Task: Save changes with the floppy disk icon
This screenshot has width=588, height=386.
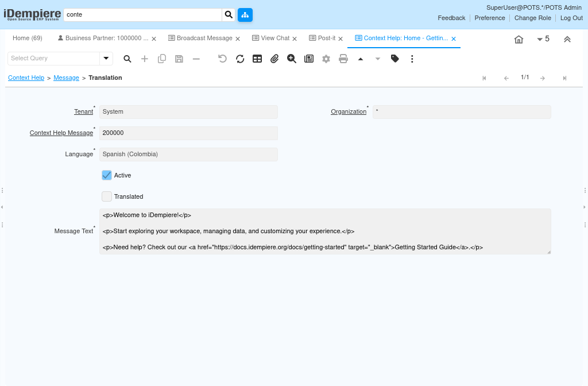Action: coord(179,59)
